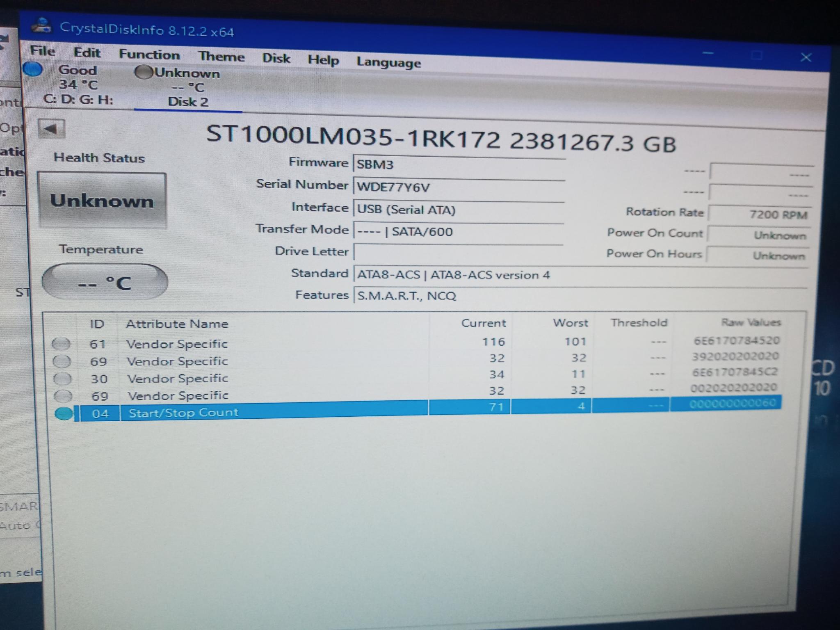Image resolution: width=840 pixels, height=630 pixels.
Task: Click raw value 392020202020
Action: [736, 356]
